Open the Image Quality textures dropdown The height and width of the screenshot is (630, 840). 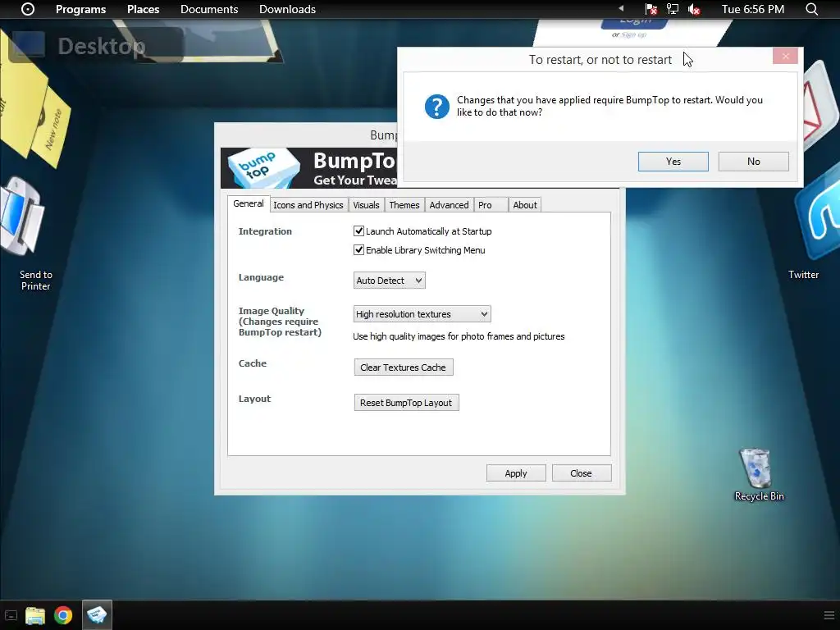422,314
